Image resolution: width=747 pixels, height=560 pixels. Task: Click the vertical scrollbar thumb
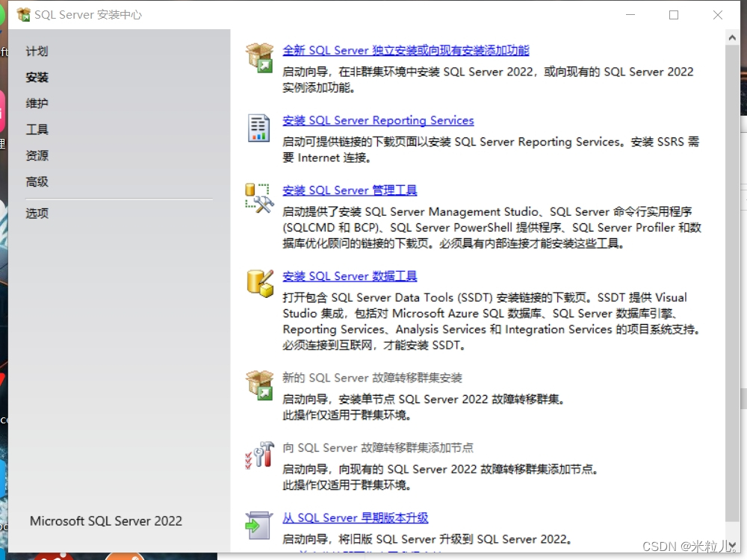[x=732, y=283]
